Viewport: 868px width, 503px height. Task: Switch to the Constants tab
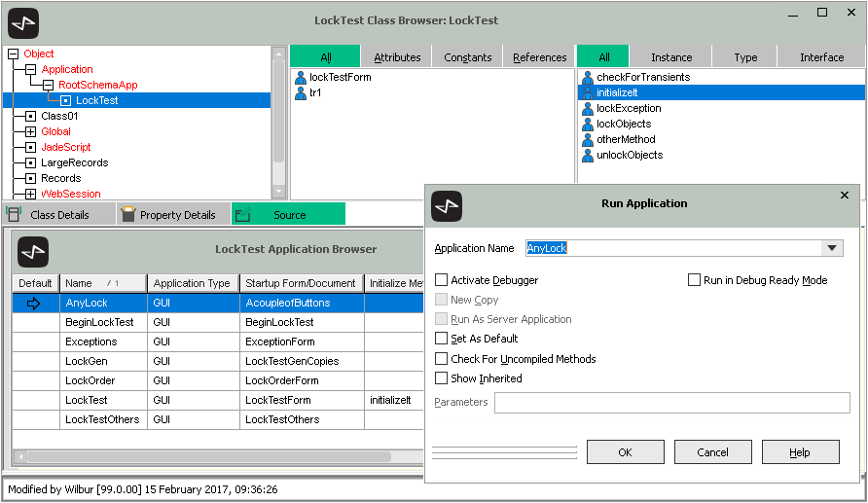(467, 57)
